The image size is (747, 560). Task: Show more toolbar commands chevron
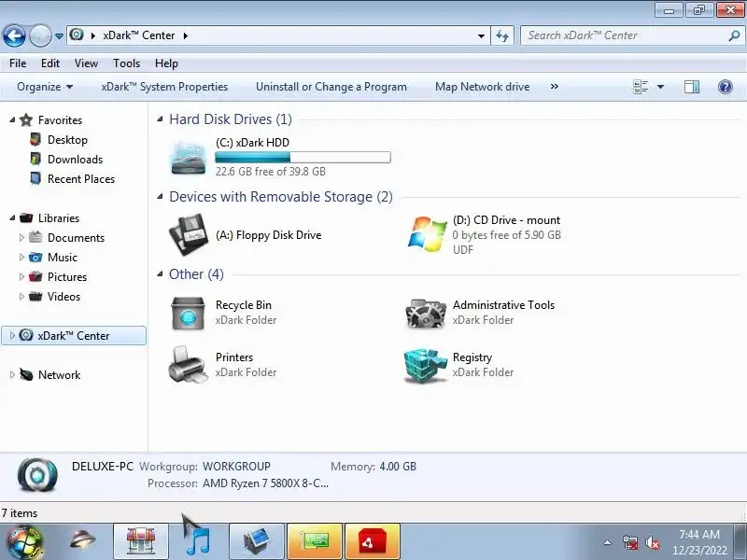point(554,87)
